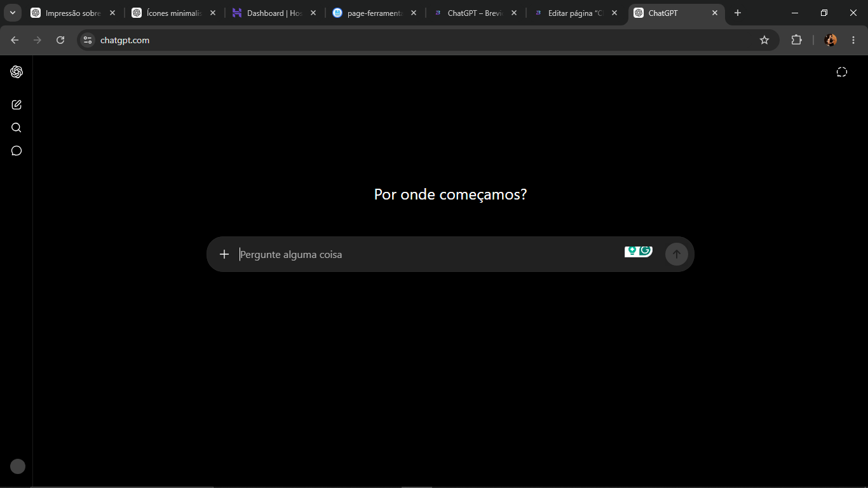Viewport: 868px width, 488px height.
Task: Open a new browser tab
Action: (x=738, y=13)
